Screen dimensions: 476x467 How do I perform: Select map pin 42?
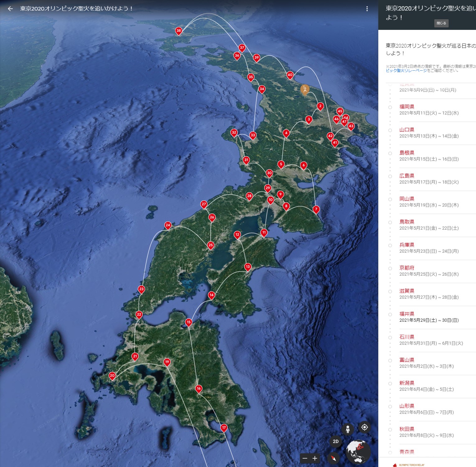click(x=330, y=136)
